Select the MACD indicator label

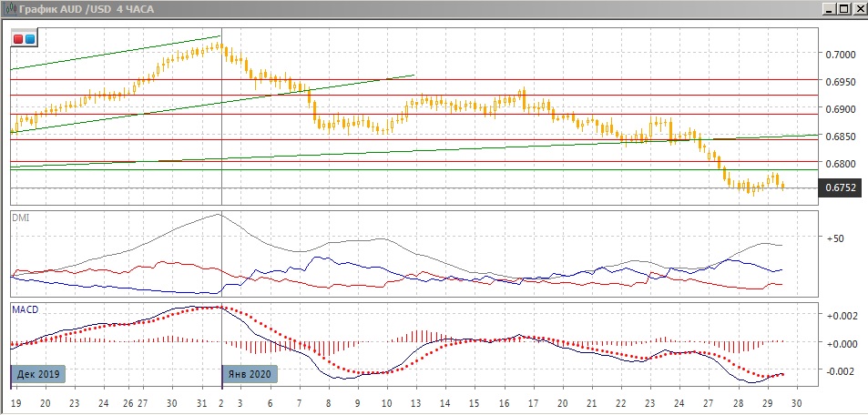[x=24, y=309]
